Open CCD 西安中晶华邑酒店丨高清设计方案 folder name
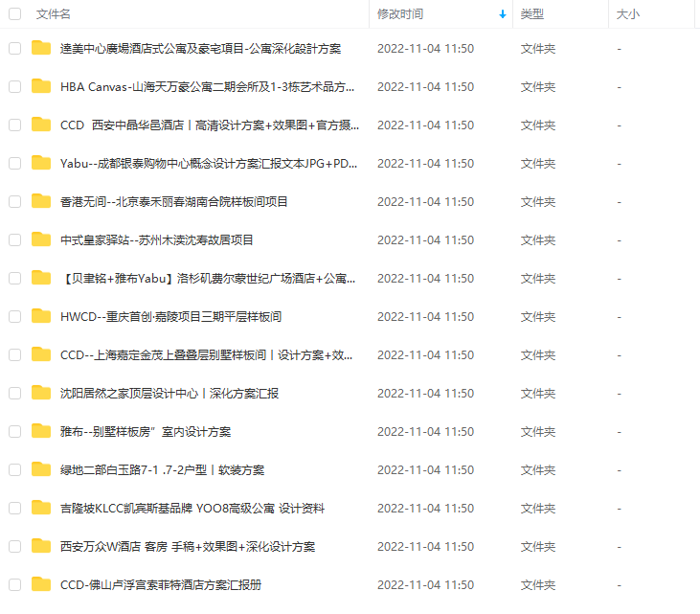The height and width of the screenshot is (614, 700). coord(210,125)
